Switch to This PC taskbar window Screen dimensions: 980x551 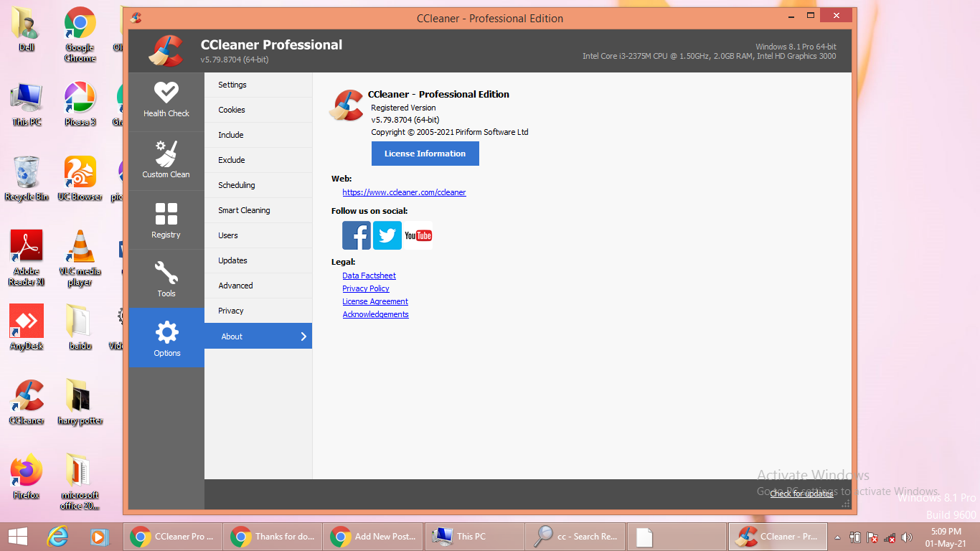474,537
